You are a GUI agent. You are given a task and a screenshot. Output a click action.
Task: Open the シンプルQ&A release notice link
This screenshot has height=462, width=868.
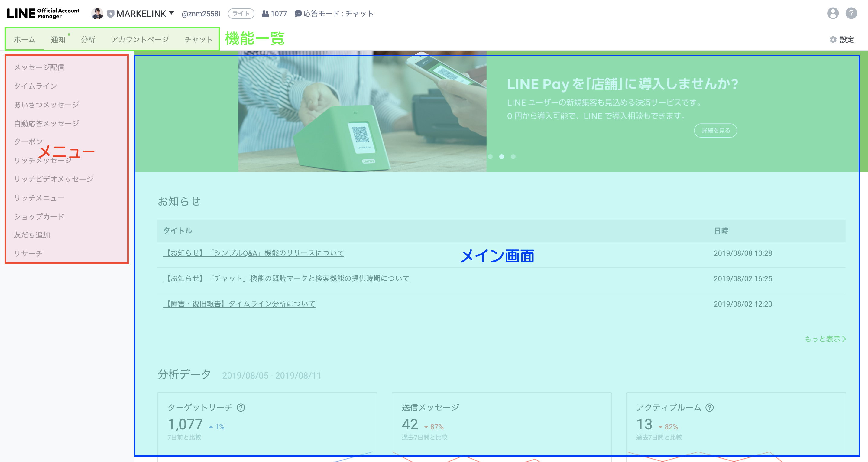(253, 253)
